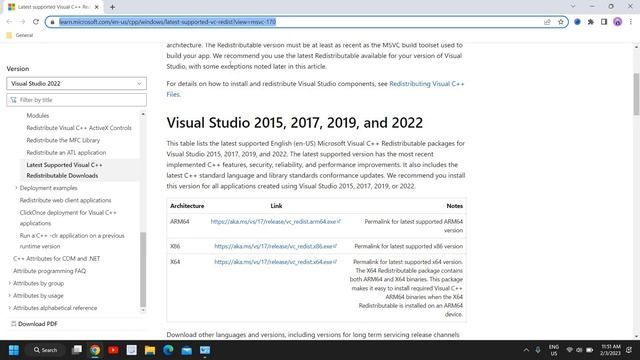Open the Visual Studio 2022 version dropdown
This screenshot has width=640, height=360.
pyautogui.click(x=76, y=84)
